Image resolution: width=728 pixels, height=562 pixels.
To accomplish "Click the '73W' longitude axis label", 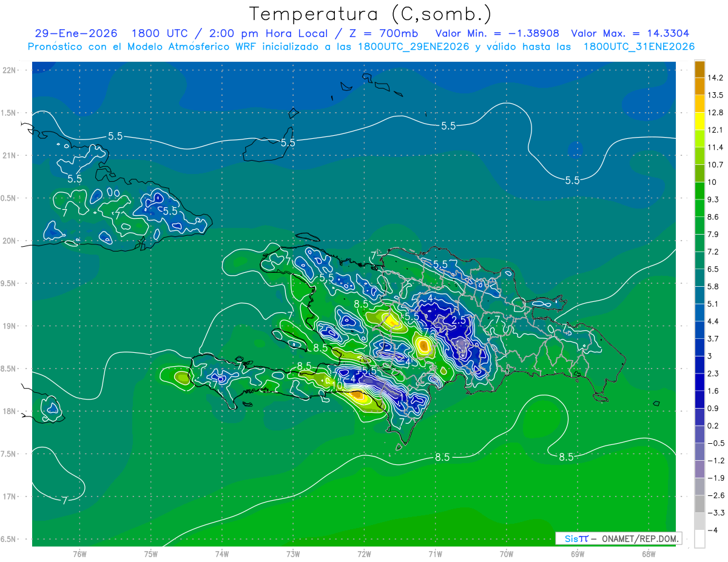I will pyautogui.click(x=293, y=554).
